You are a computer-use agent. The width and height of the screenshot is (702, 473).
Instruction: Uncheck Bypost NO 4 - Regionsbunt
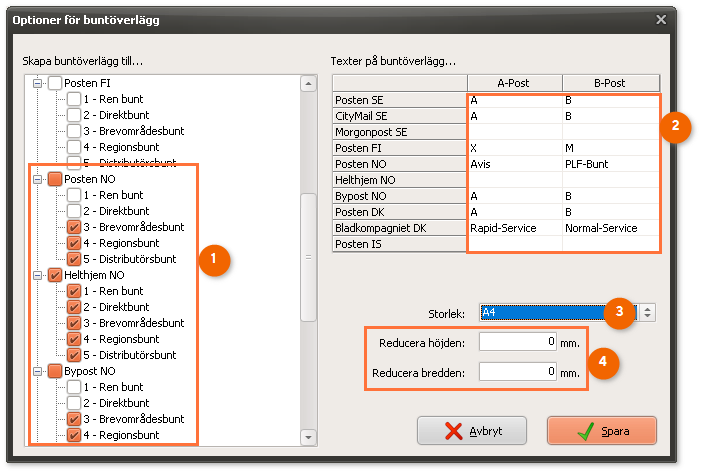click(74, 435)
